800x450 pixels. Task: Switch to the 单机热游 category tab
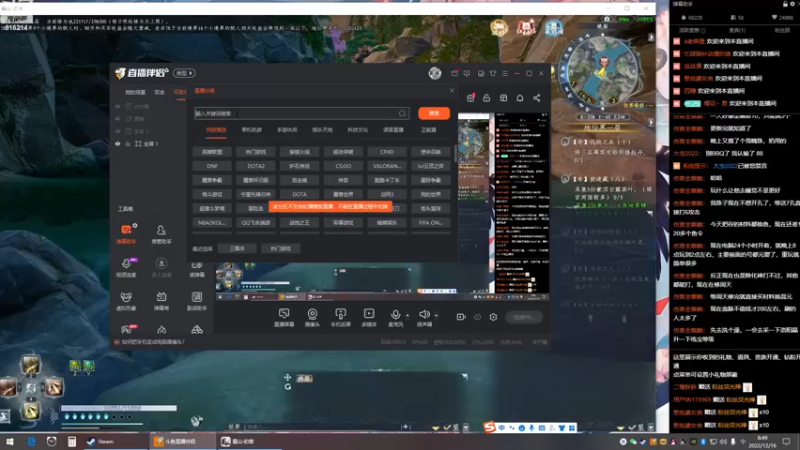pyautogui.click(x=252, y=130)
